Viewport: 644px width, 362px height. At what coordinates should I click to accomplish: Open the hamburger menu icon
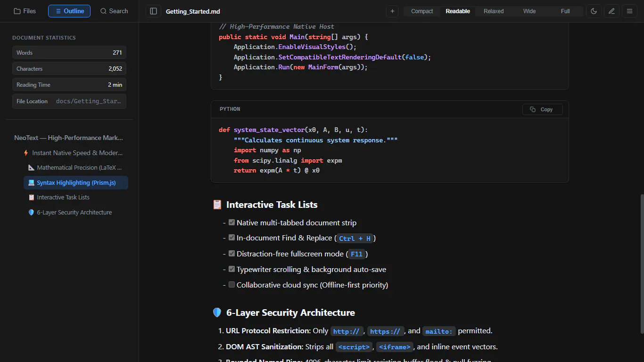click(x=629, y=11)
